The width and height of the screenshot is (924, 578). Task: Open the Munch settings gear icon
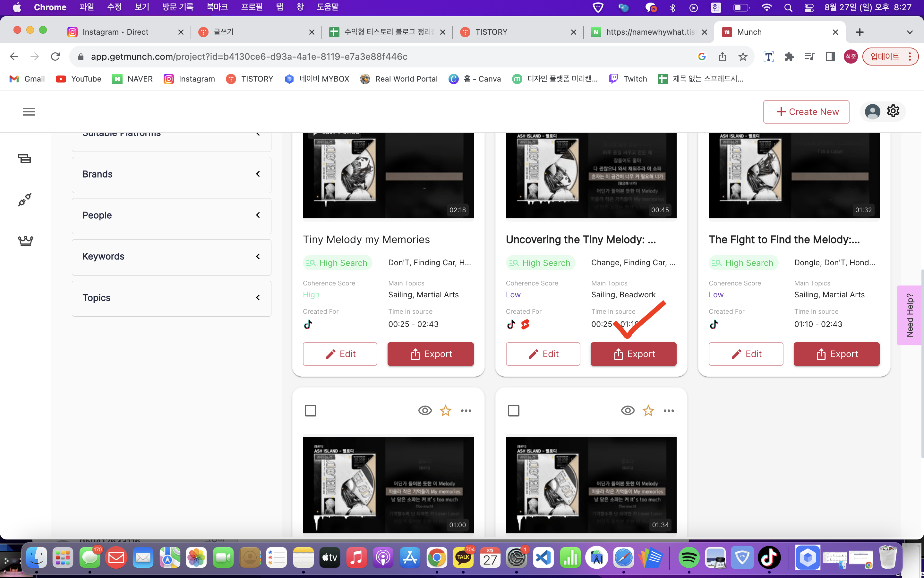893,111
